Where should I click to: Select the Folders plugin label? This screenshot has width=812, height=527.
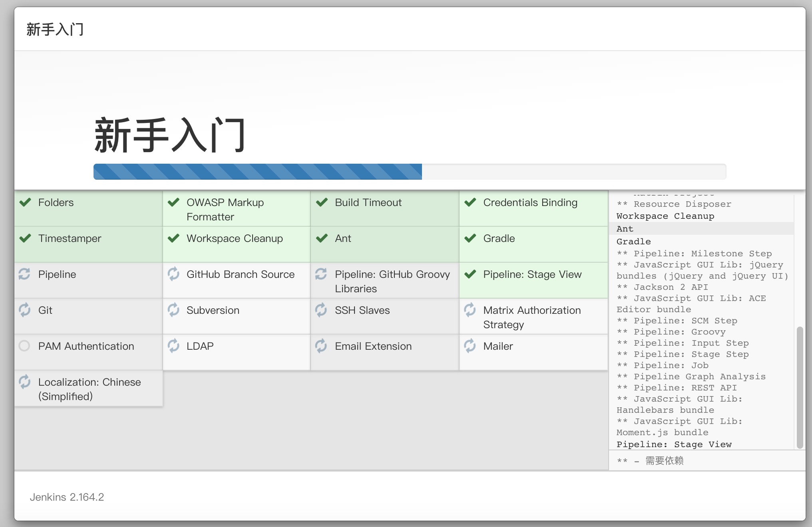pos(56,202)
